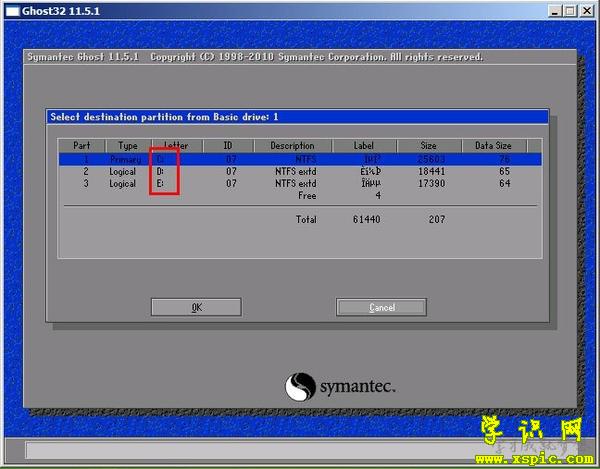
Task: Select the 'E:' drive letter cell
Action: point(160,184)
